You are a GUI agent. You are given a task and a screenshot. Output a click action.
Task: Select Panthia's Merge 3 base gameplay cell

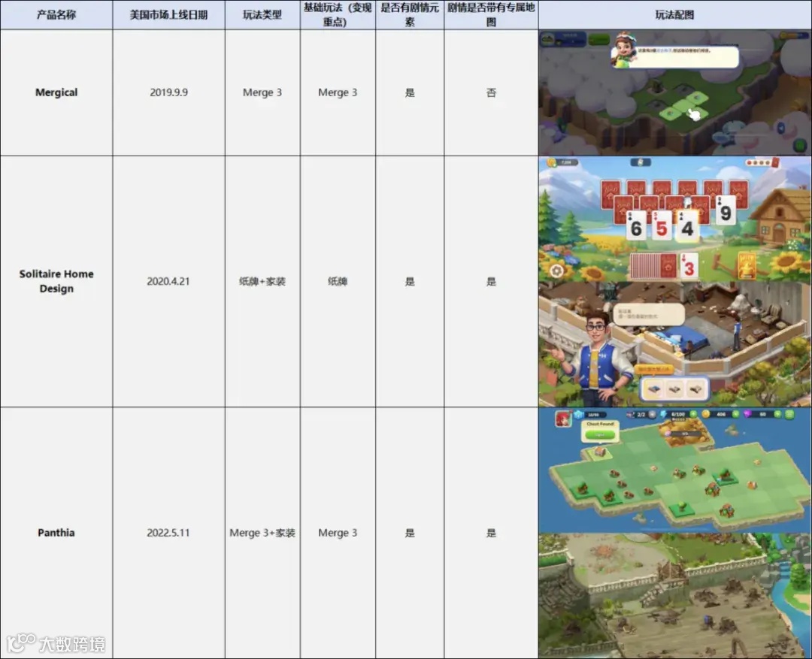tap(338, 533)
